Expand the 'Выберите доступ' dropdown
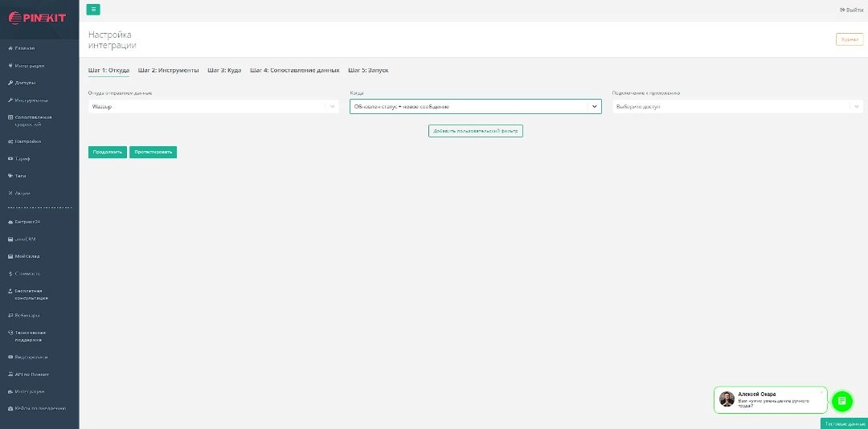The width and height of the screenshot is (868, 429). pyautogui.click(x=737, y=106)
